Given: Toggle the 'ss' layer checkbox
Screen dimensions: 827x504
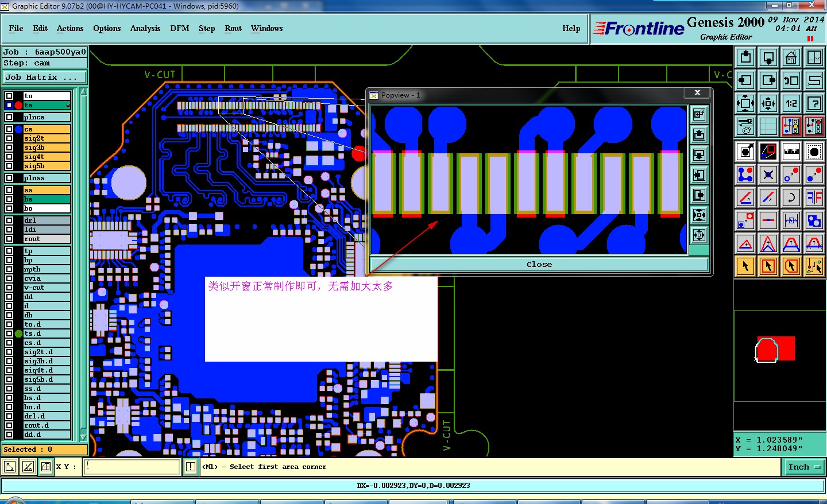Looking at the screenshot, I should point(9,190).
